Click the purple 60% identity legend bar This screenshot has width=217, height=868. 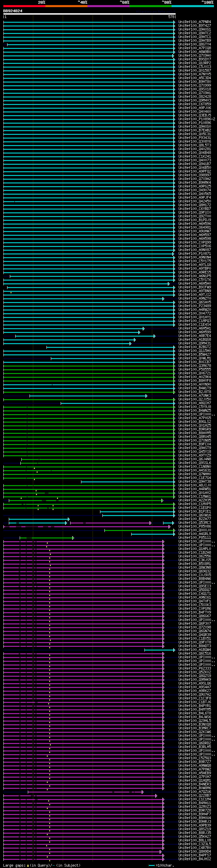tap(108, 6)
